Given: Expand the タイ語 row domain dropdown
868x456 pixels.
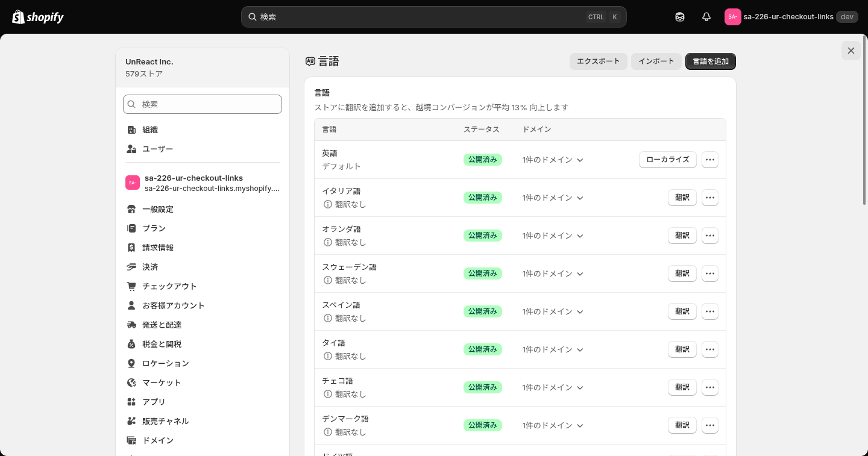Looking at the screenshot, I should (x=553, y=349).
